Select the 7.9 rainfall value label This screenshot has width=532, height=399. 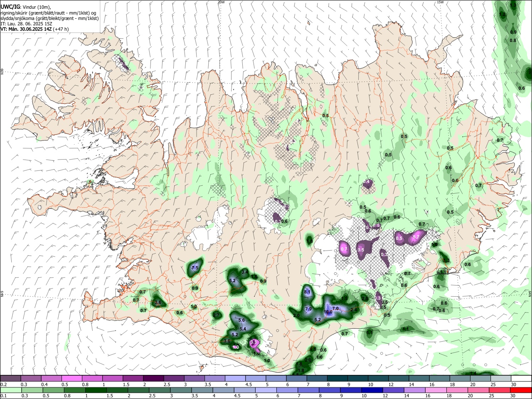(308, 309)
